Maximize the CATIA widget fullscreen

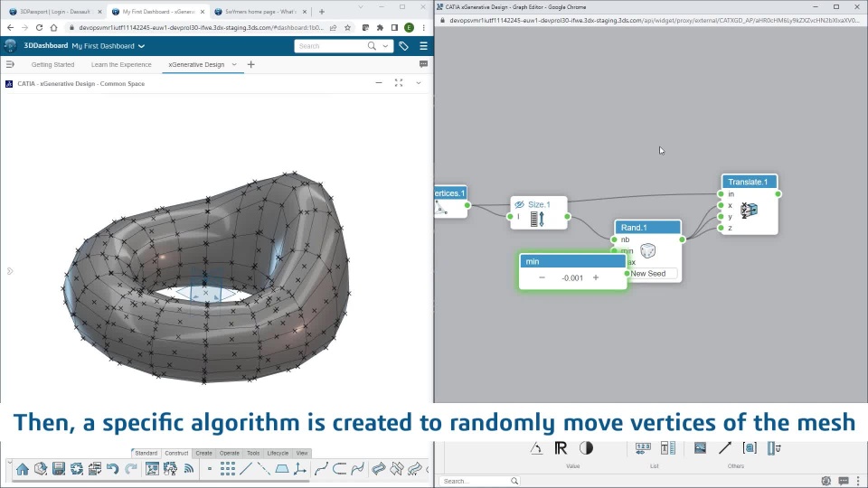[399, 83]
